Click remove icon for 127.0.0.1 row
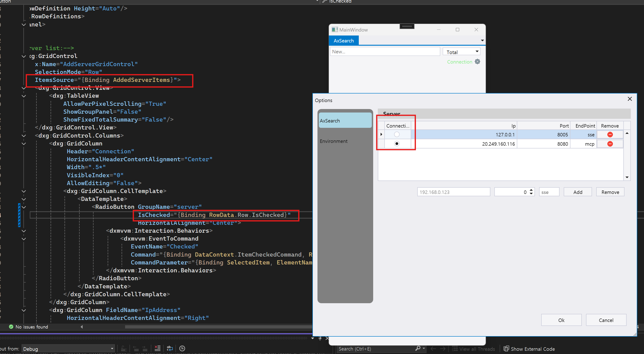This screenshot has width=644, height=354. pos(610,135)
